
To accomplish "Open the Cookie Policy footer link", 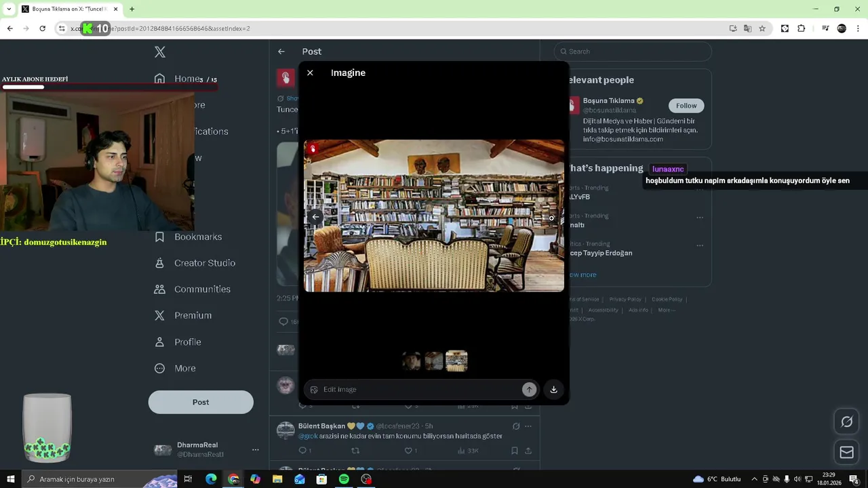I will click(x=667, y=299).
